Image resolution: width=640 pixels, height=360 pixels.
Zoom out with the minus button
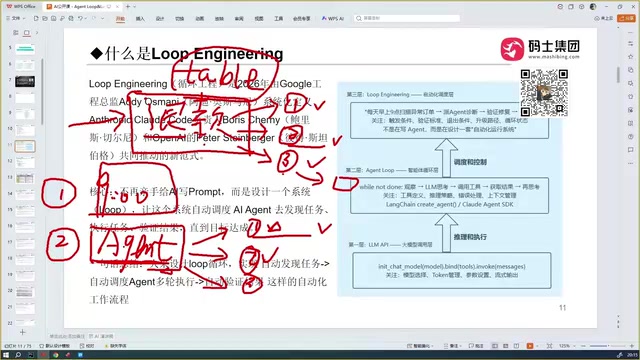(583, 346)
